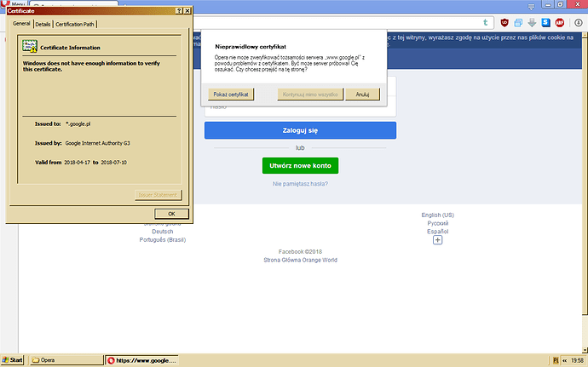Open the Certification Path tab
Image resolution: width=588 pixels, height=367 pixels.
(x=75, y=24)
